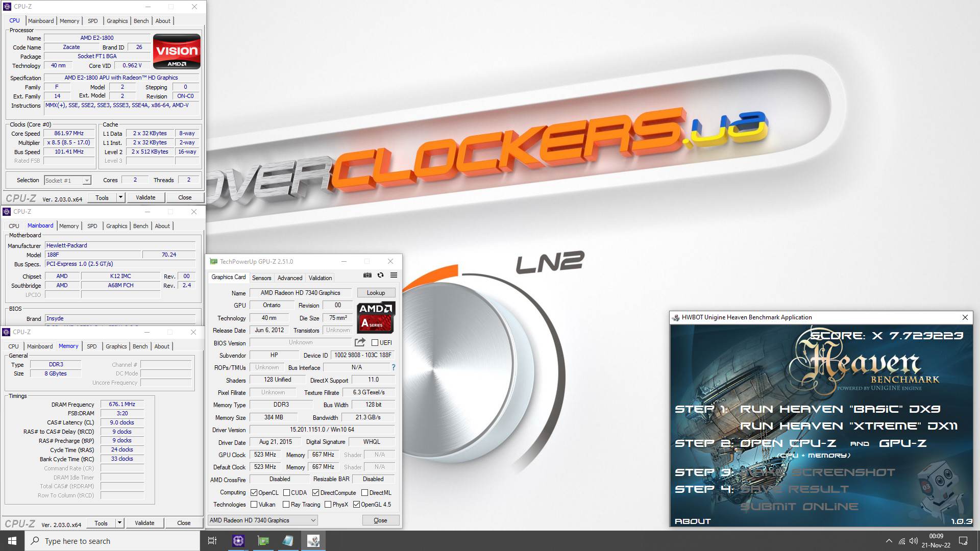
Task: Take a GPU-Z screenshot with camera icon
Action: pos(367,275)
